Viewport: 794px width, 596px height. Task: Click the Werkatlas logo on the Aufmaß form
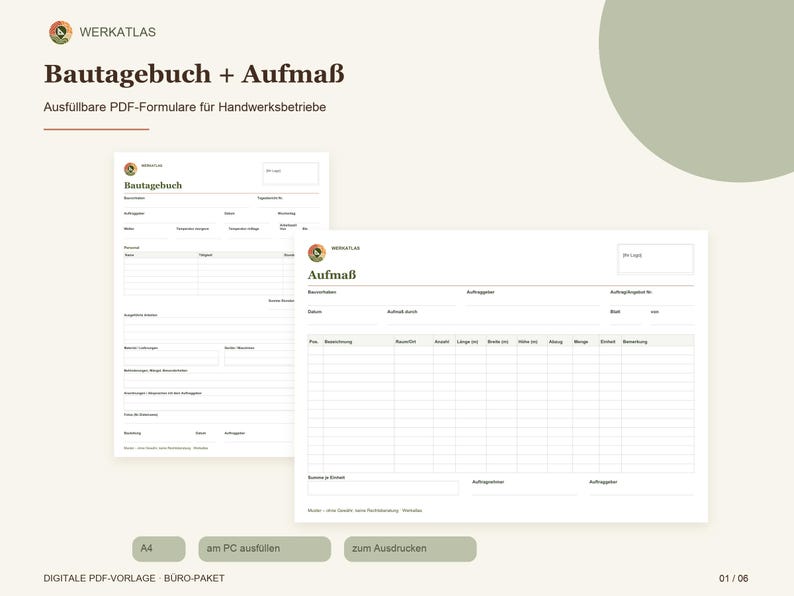[x=317, y=253]
